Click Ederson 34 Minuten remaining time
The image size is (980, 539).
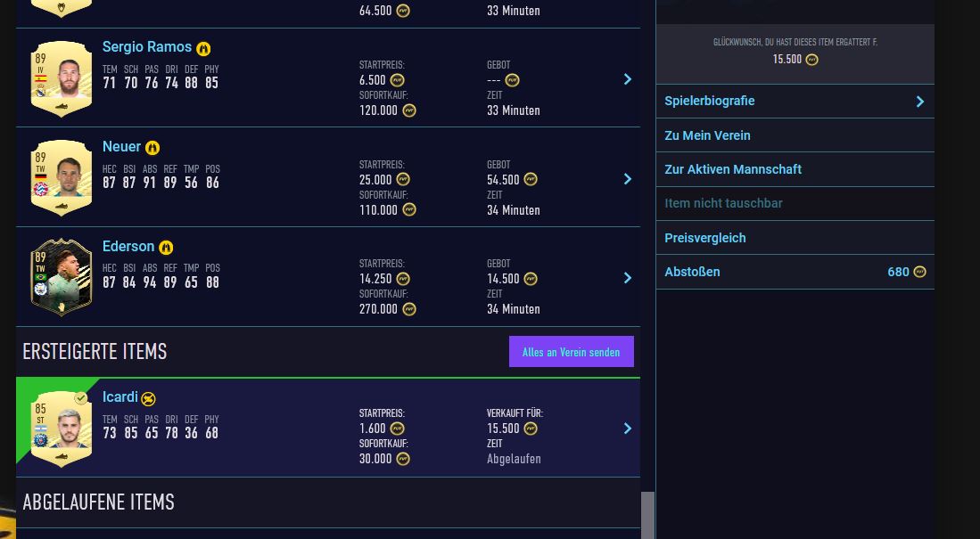click(x=513, y=309)
